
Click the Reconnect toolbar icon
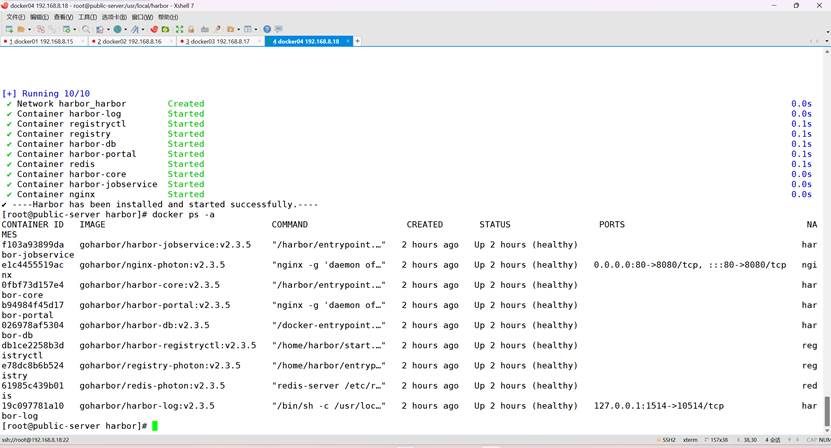pyautogui.click(x=52, y=29)
